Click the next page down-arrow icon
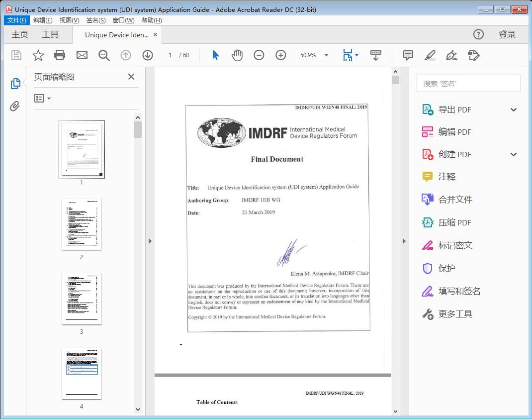Image resolution: width=532 pixels, height=419 pixels. pos(148,55)
